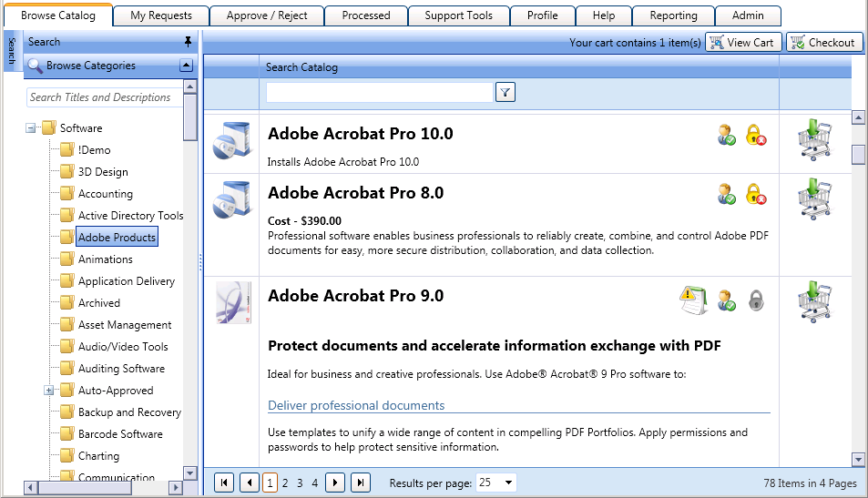The width and height of the screenshot is (868, 498).
Task: Collapse the Software tree node
Action: point(30,128)
